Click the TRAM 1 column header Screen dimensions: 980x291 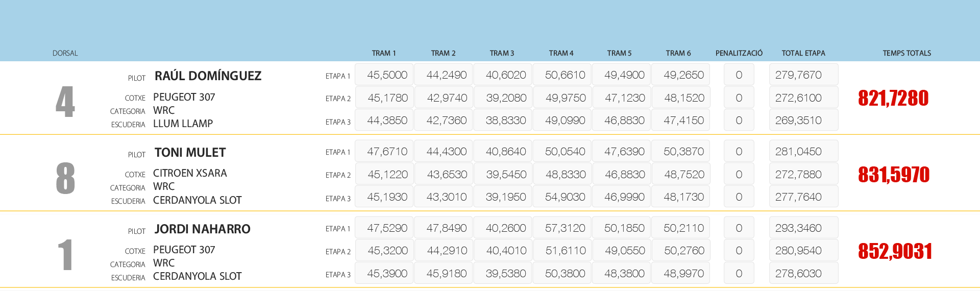point(383,53)
